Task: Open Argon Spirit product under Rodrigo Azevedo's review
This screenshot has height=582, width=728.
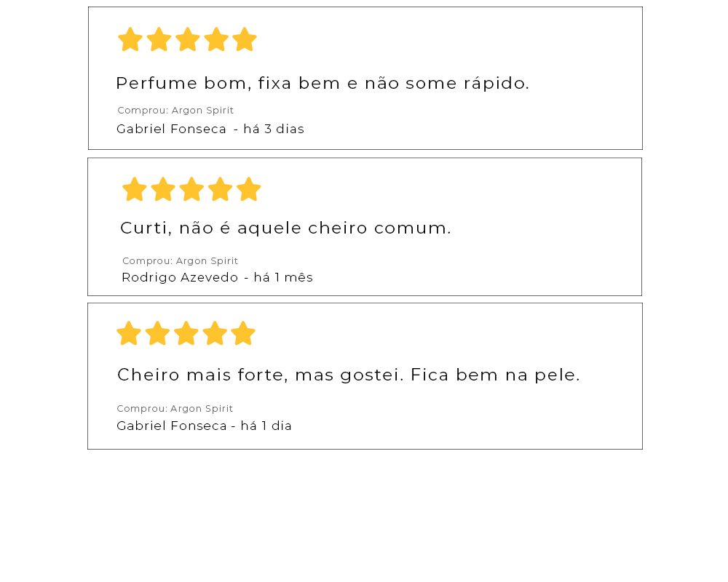Action: point(207,260)
